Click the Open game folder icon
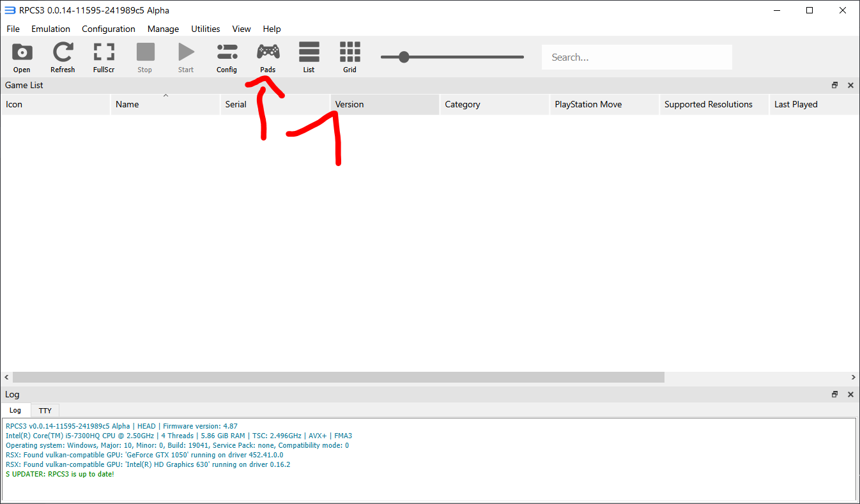This screenshot has width=860, height=504. tap(22, 57)
